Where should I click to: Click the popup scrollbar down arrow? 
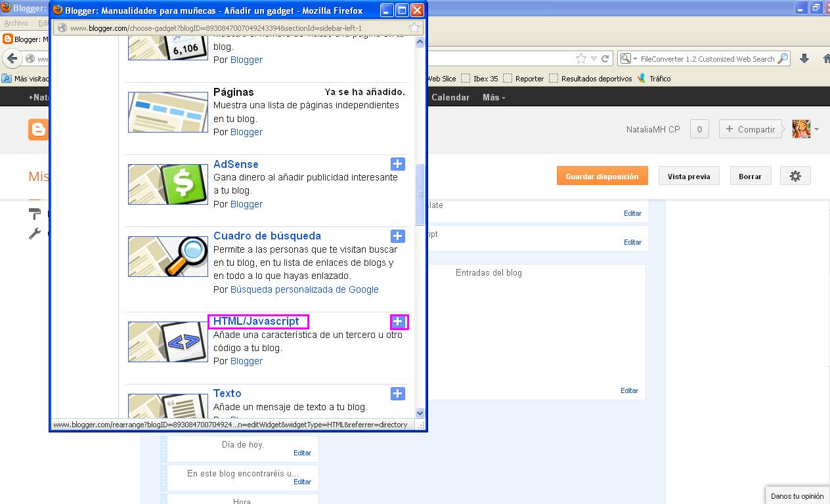coord(420,413)
